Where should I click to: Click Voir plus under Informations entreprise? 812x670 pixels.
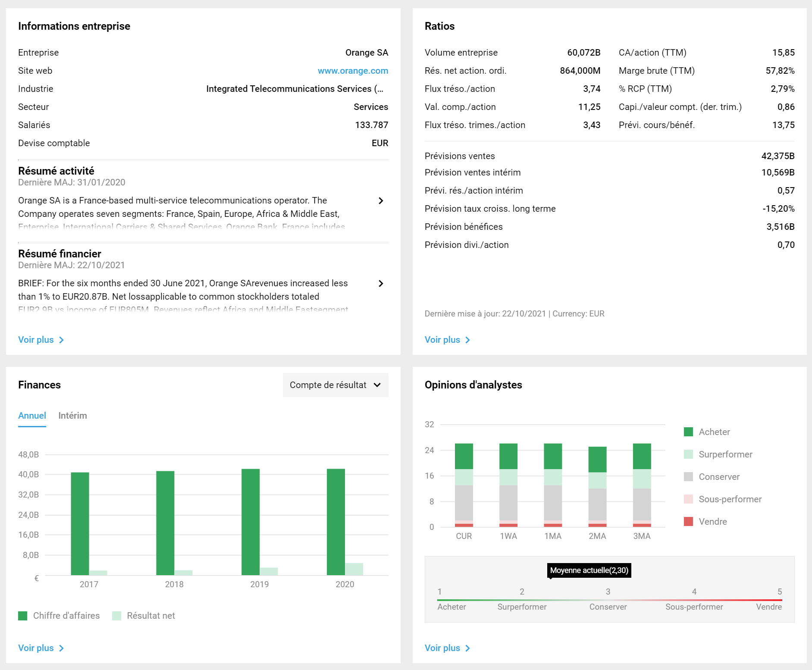tap(41, 340)
